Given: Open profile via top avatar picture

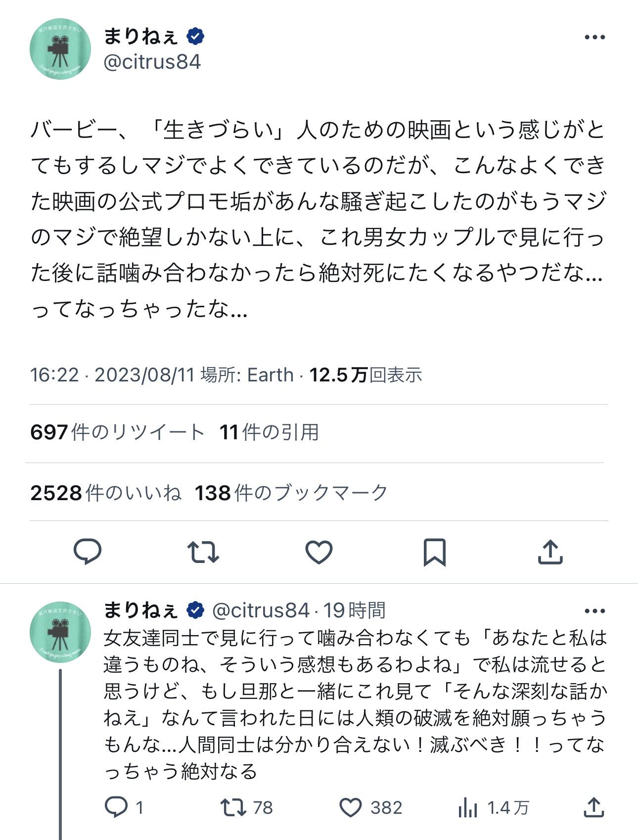Looking at the screenshot, I should 60,49.
